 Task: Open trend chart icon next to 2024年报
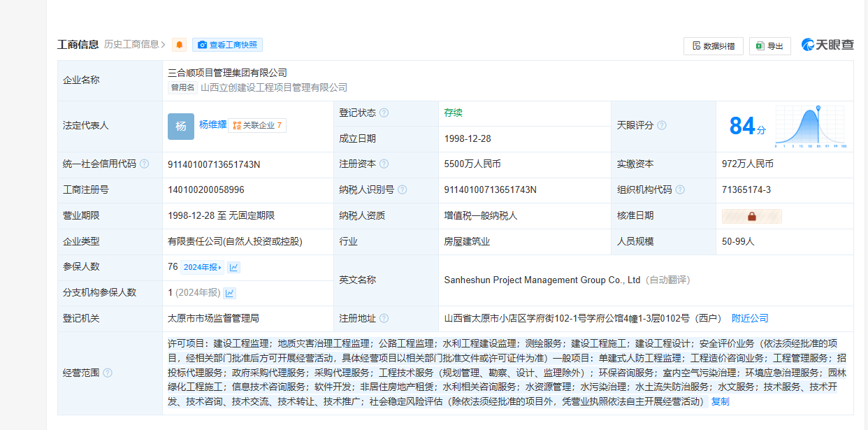pyautogui.click(x=233, y=267)
